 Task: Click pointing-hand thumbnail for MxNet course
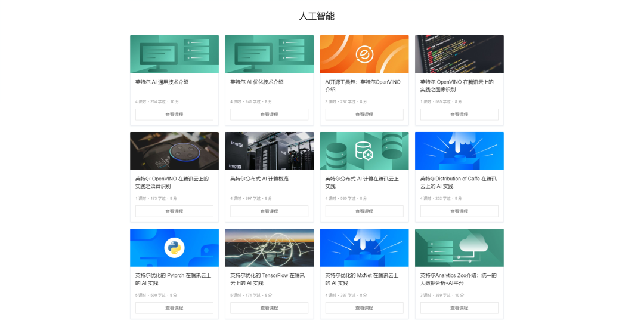click(x=364, y=248)
